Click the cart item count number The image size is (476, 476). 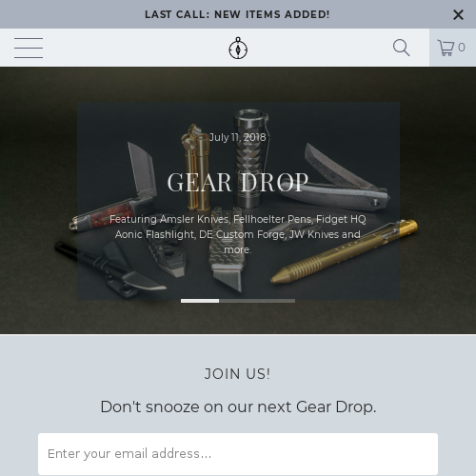coord(462,48)
